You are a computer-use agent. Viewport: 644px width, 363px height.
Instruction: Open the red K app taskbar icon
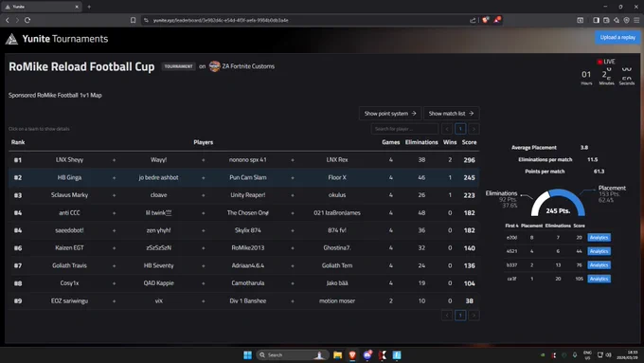point(382,354)
